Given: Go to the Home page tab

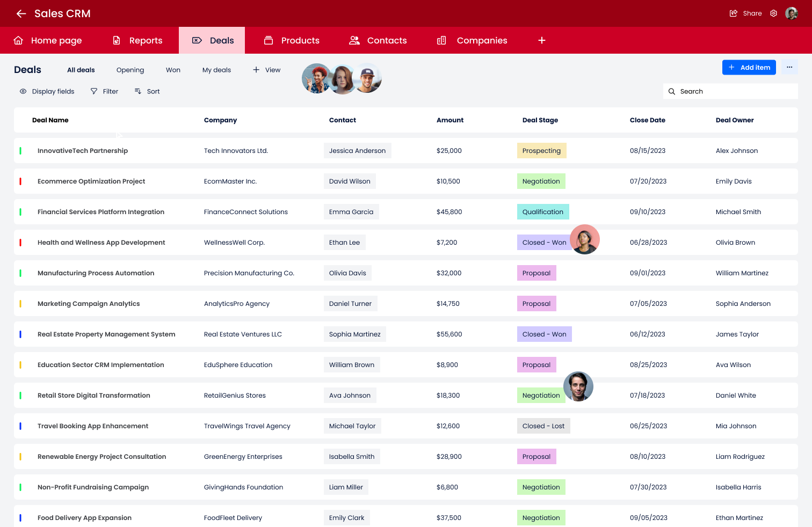Looking at the screenshot, I should tap(48, 40).
